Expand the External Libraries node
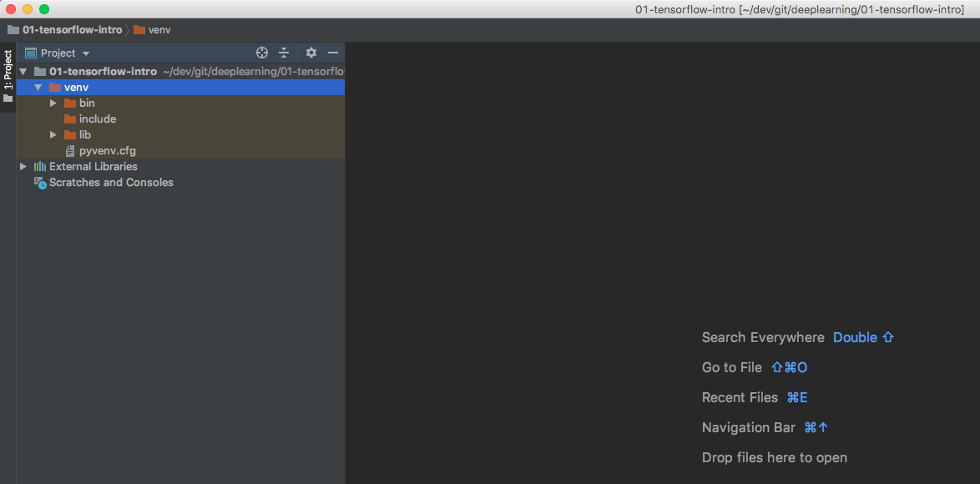This screenshot has height=484, width=980. pyautogui.click(x=23, y=167)
